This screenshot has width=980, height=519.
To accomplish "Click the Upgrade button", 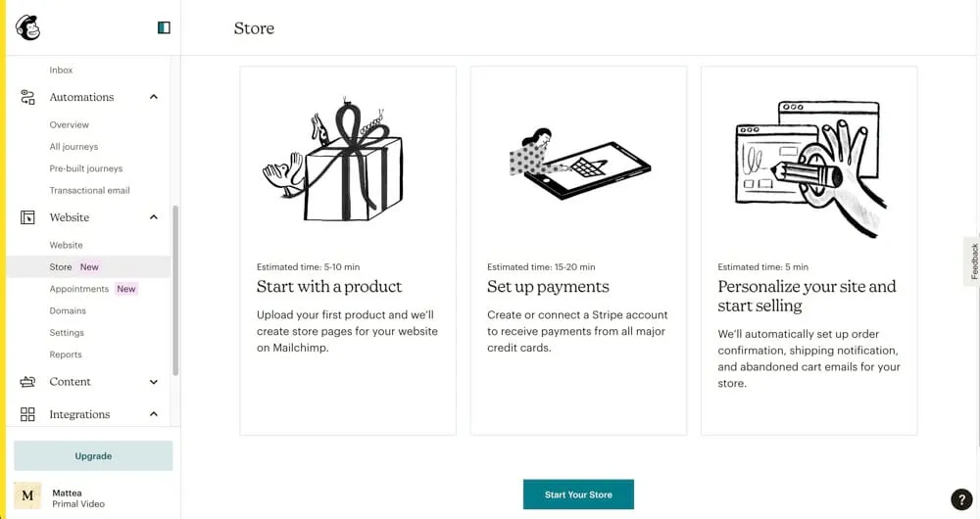I will (93, 455).
